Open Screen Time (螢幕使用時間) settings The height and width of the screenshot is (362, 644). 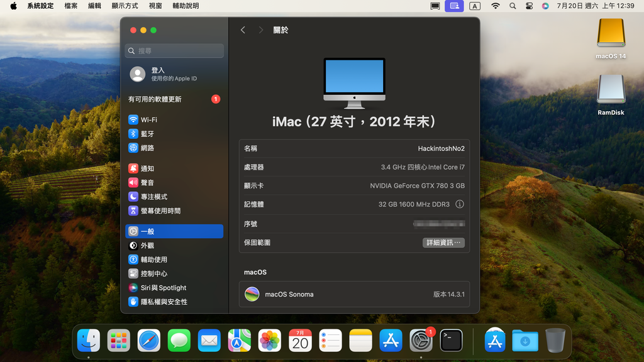[174, 211]
